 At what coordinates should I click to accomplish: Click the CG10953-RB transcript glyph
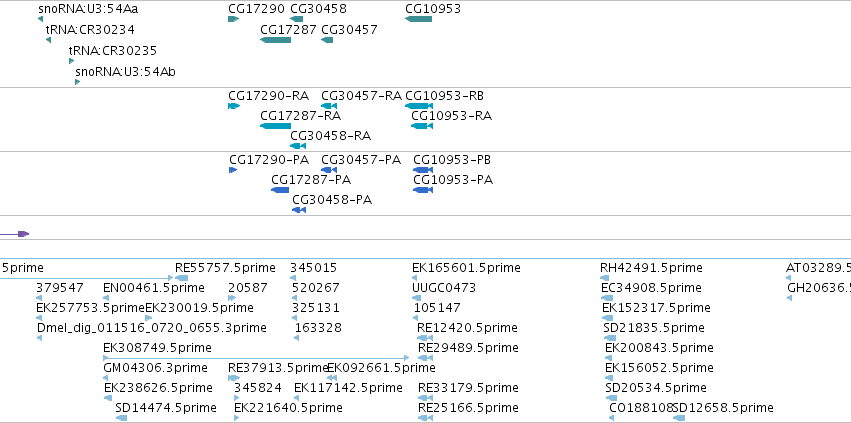pyautogui.click(x=419, y=106)
